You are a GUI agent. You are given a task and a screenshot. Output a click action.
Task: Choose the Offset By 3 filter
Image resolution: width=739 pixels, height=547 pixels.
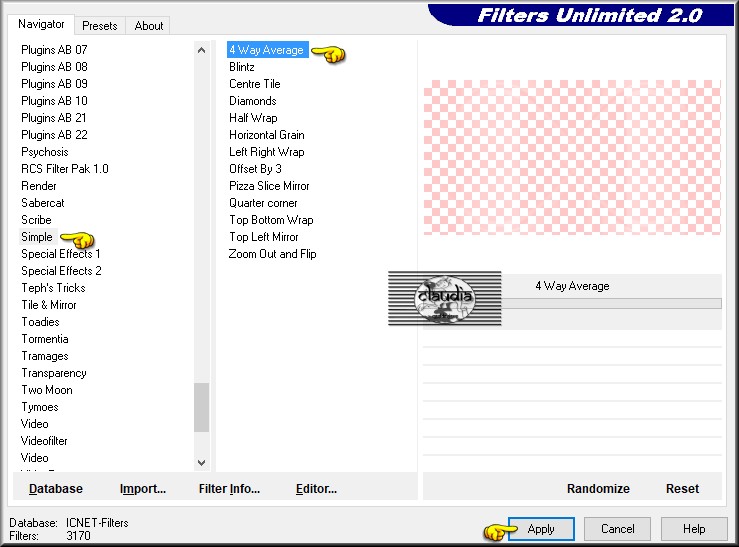(255, 169)
